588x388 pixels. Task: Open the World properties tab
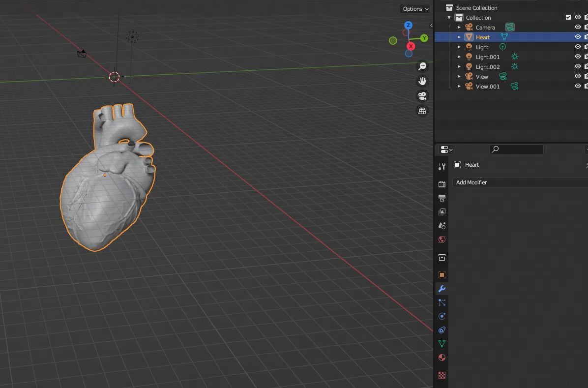442,239
